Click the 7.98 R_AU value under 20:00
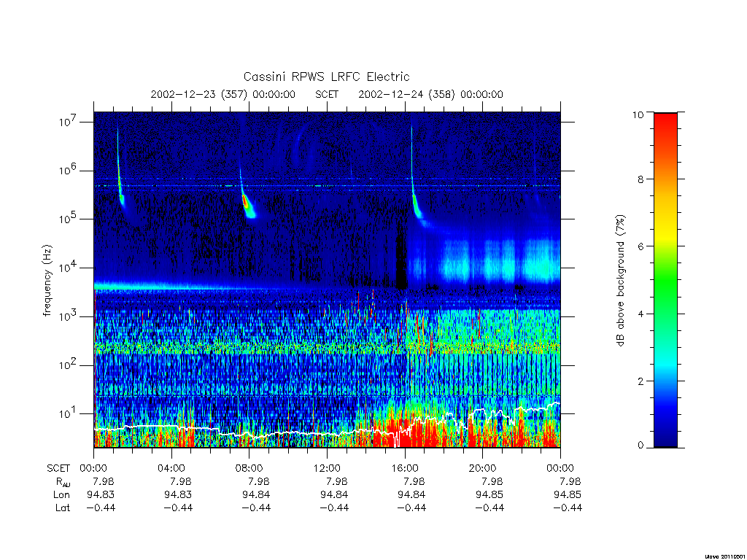The width and height of the screenshot is (747, 560). [492, 481]
